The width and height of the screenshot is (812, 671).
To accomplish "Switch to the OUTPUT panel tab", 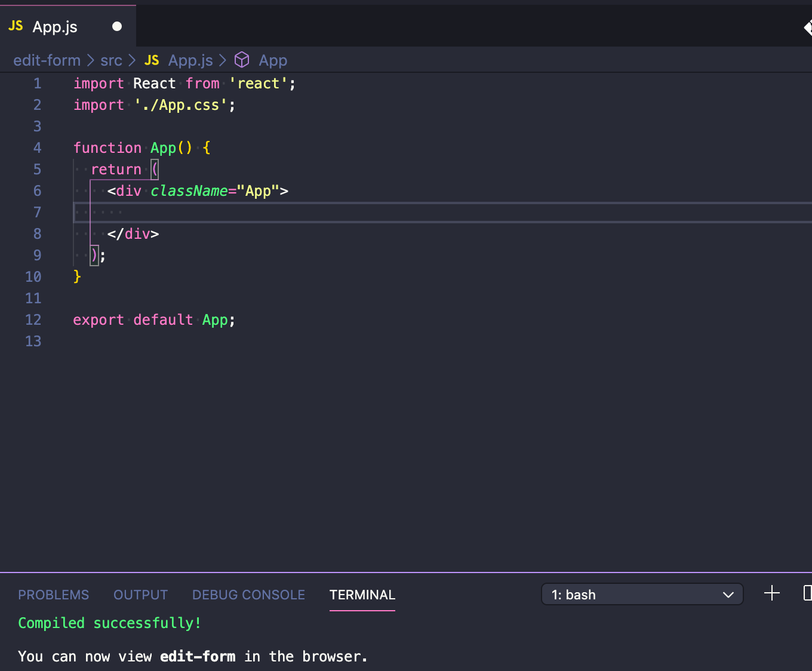I will coord(140,595).
